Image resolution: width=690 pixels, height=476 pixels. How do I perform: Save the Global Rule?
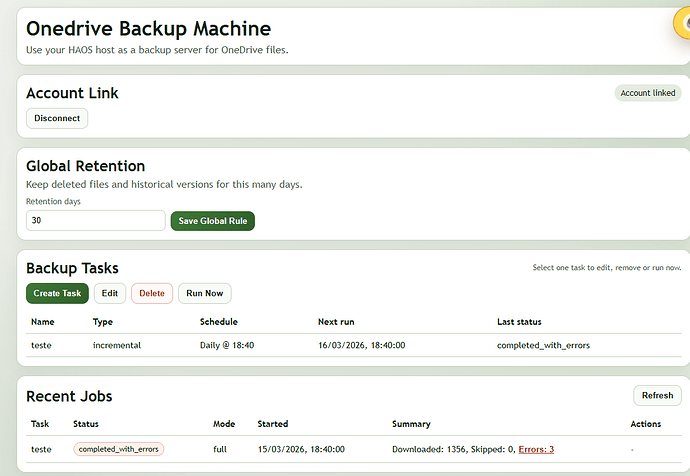click(213, 221)
